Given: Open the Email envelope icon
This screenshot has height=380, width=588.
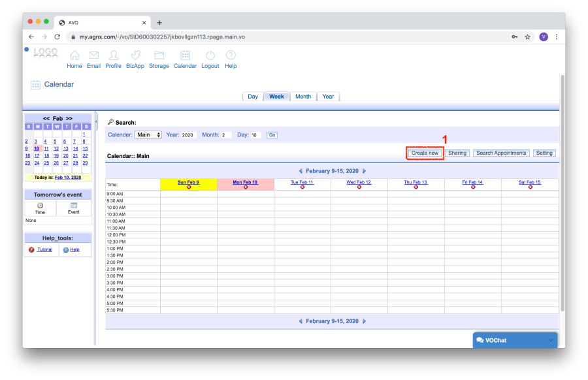Looking at the screenshot, I should 93,55.
